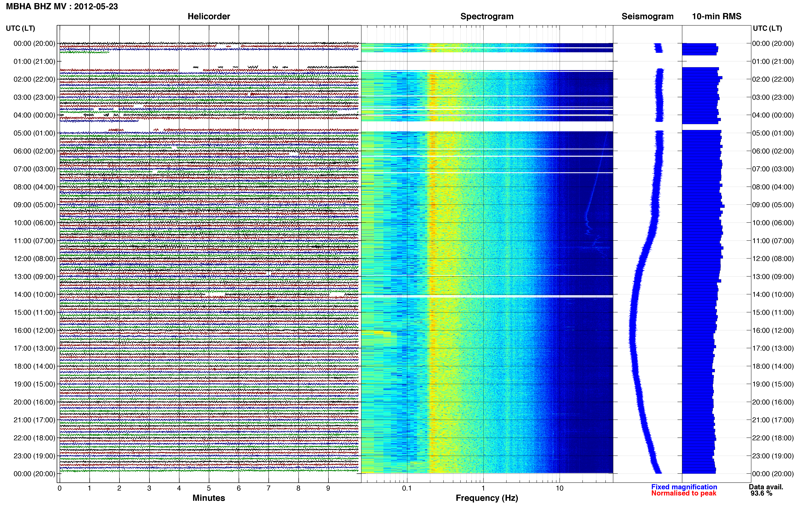Click the right '16:00 (12:00)' time label

pos(773,330)
